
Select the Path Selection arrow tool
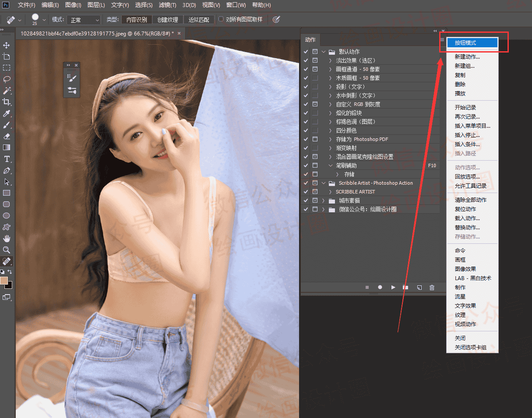[x=7, y=182]
